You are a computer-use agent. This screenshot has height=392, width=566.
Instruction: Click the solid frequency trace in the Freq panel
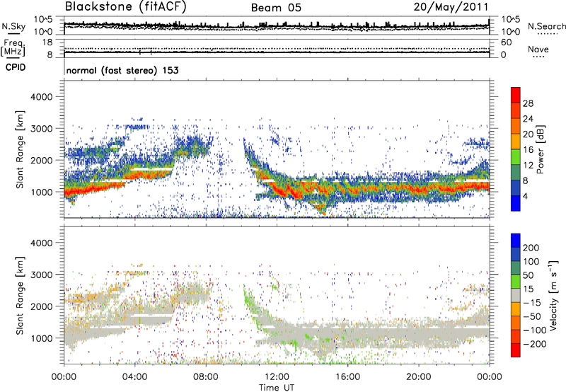pyautogui.click(x=277, y=52)
